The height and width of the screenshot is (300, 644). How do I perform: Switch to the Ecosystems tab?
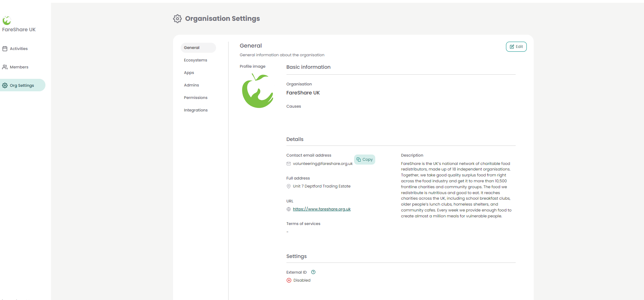tap(196, 60)
